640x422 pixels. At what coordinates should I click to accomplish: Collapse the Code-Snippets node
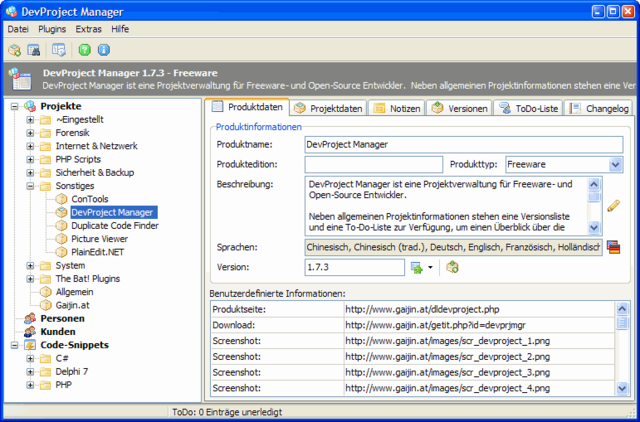coord(15,345)
